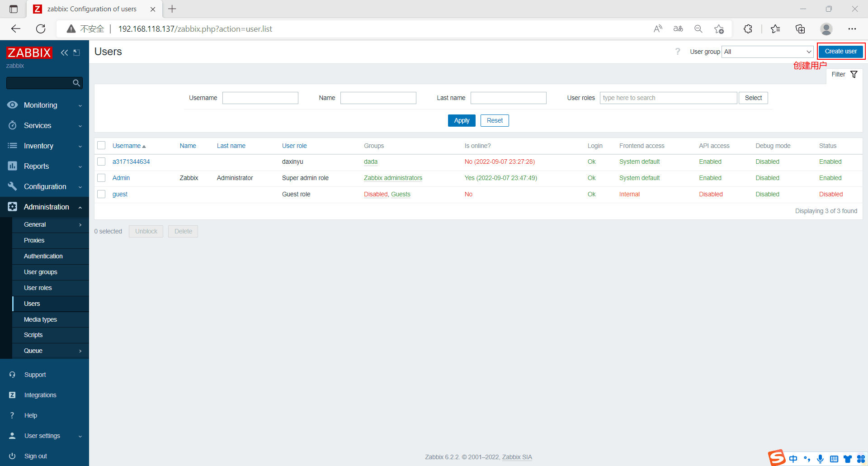Expand the Monitoring menu chevron

point(80,105)
